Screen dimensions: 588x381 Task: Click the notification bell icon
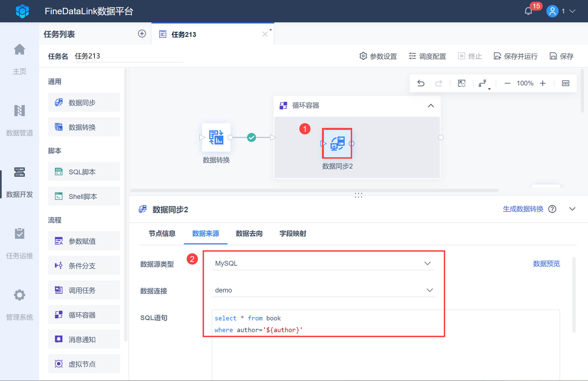pyautogui.click(x=528, y=11)
